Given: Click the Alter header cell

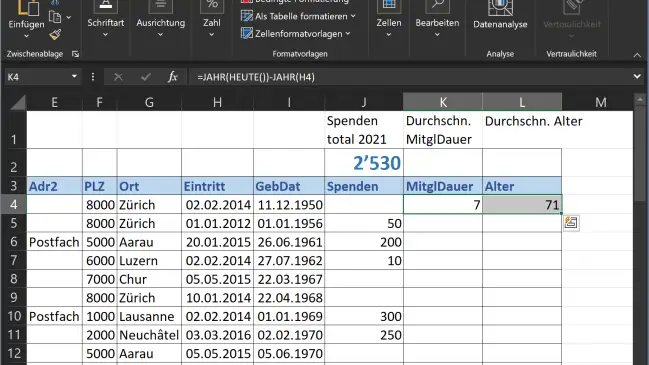Looking at the screenshot, I should click(522, 186).
